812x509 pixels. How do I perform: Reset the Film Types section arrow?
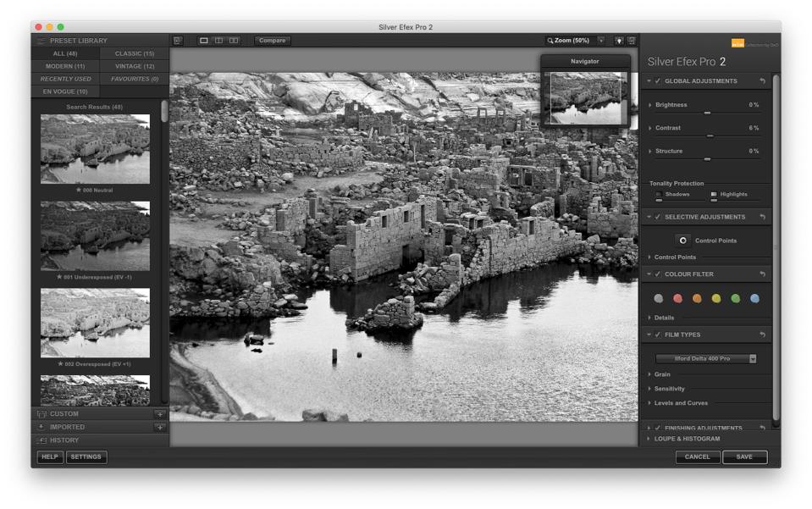coord(763,335)
